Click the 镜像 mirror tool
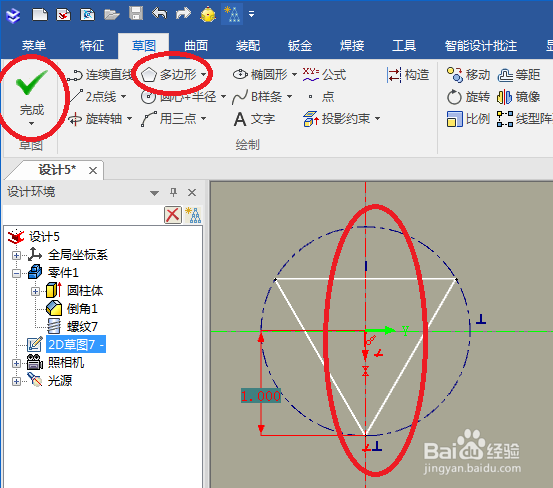This screenshot has width=553, height=488. coord(519,97)
